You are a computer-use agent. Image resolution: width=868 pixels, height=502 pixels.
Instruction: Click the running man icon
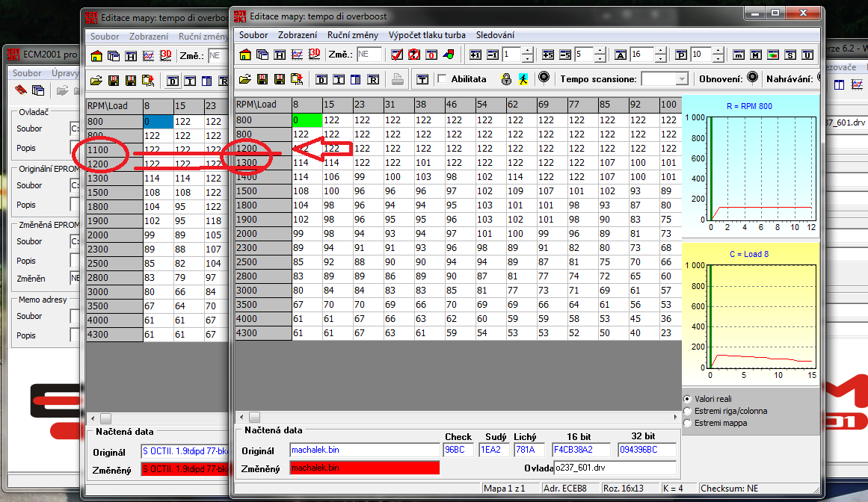point(523,79)
